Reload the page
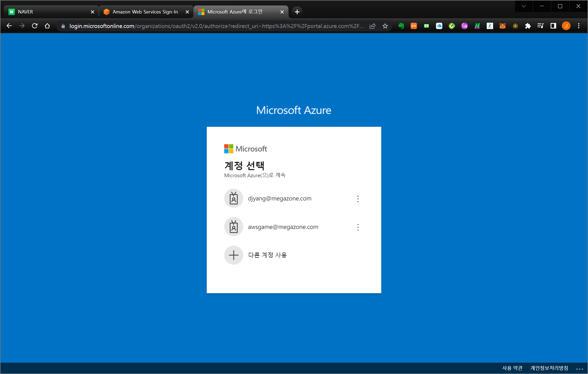The height and width of the screenshot is (374, 588). coord(35,26)
